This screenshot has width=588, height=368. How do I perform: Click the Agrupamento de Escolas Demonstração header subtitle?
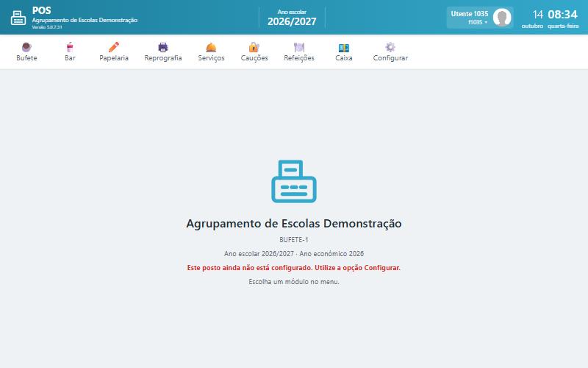coord(85,21)
